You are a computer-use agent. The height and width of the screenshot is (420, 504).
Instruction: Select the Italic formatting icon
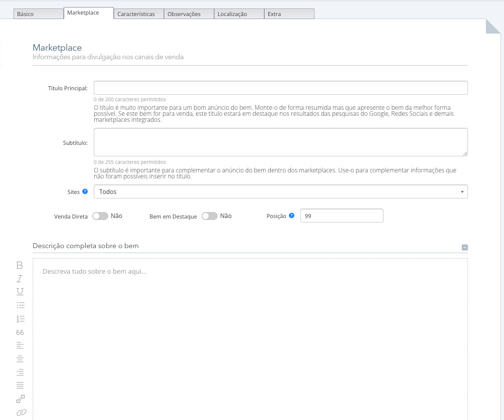point(20,278)
